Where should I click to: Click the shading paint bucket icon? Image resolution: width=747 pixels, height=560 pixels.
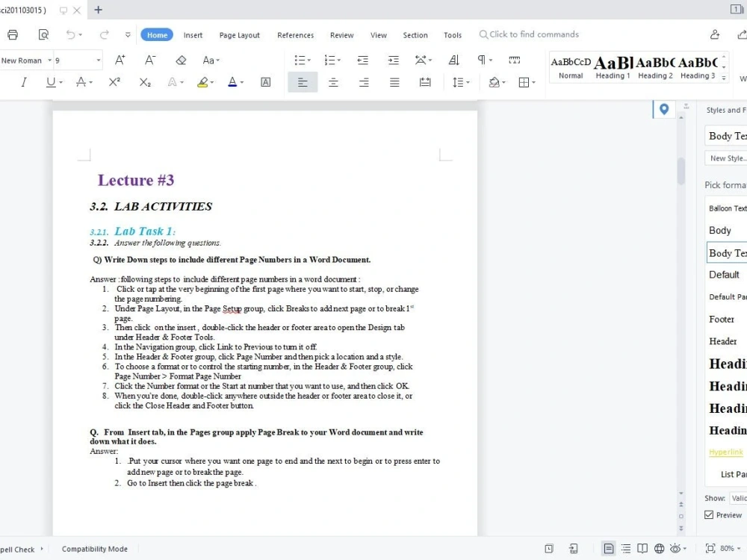(x=494, y=82)
